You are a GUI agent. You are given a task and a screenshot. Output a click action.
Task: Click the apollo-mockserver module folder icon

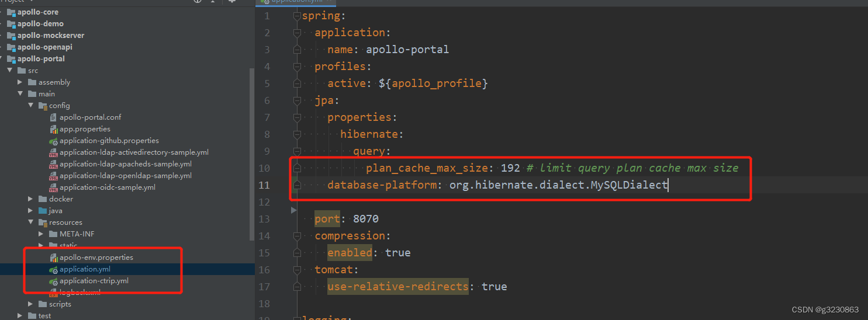click(x=11, y=35)
